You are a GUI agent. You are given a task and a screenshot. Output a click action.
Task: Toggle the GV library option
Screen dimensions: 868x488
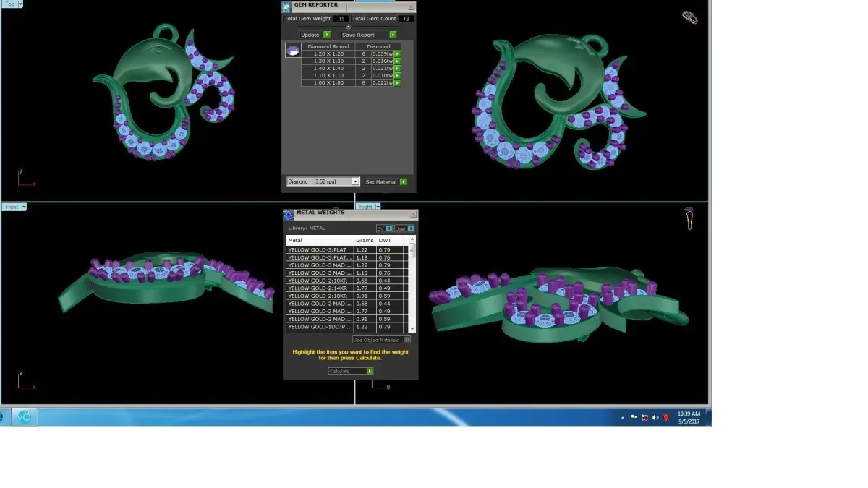[x=385, y=228]
